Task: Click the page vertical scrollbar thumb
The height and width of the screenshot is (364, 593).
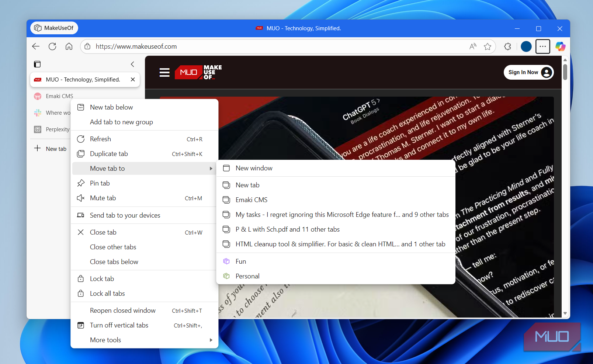Action: point(565,72)
